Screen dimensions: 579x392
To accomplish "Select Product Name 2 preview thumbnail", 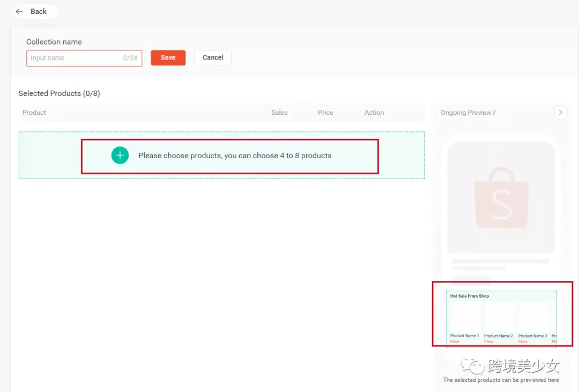I will (499, 317).
